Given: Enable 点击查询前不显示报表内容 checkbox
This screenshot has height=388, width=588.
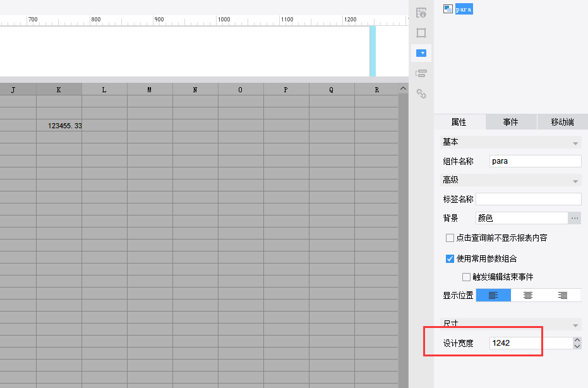Looking at the screenshot, I should (450, 238).
